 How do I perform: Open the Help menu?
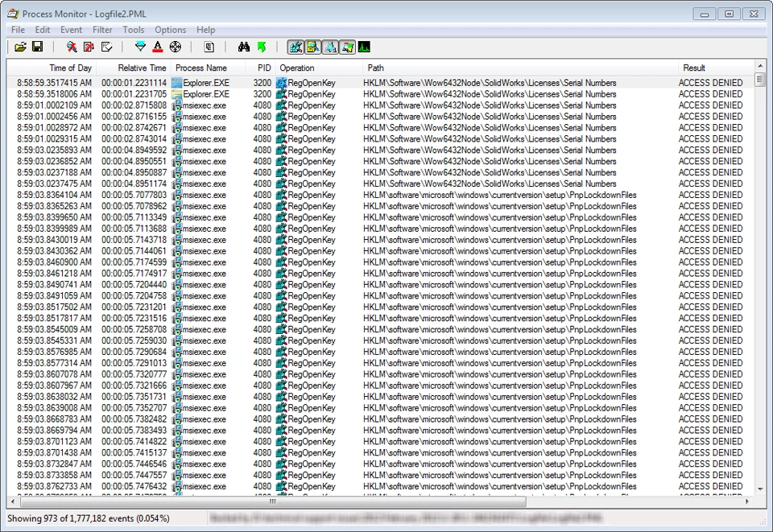pos(205,30)
